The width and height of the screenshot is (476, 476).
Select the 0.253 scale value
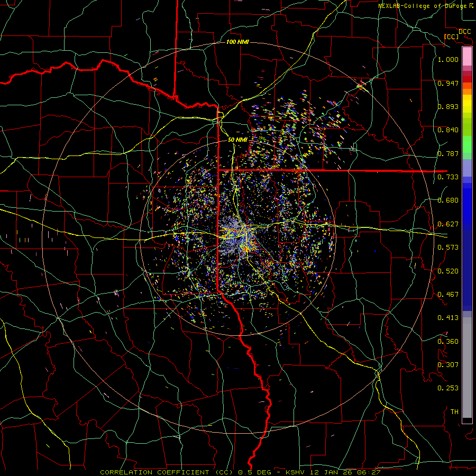(448, 388)
